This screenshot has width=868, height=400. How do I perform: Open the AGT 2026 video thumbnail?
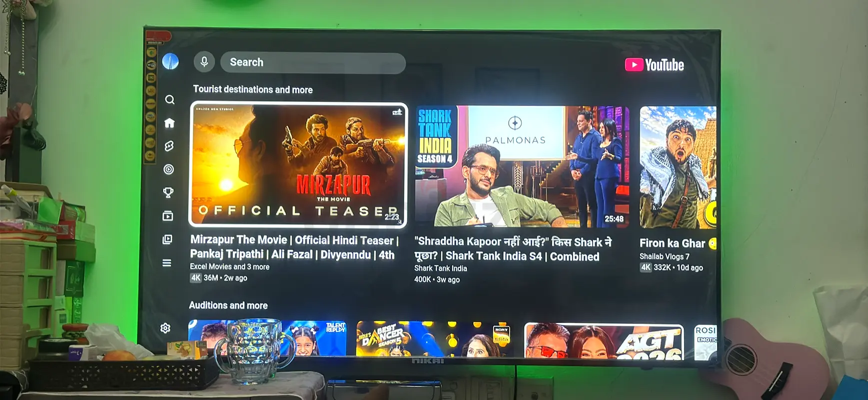[x=604, y=341]
